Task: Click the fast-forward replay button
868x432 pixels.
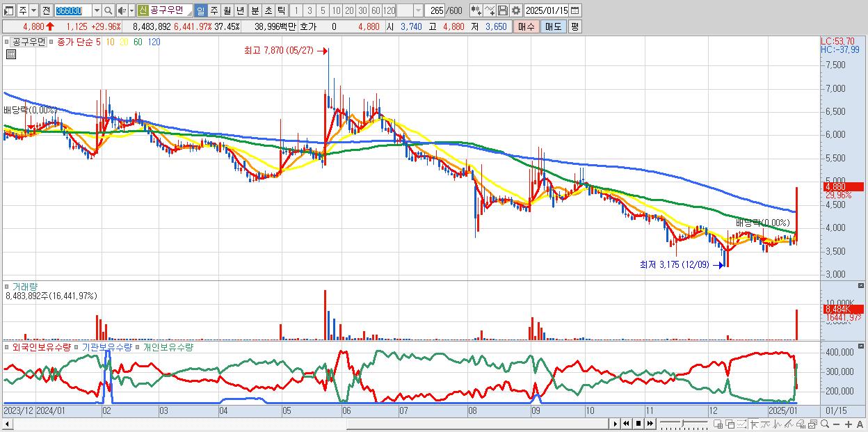Action: point(650,424)
